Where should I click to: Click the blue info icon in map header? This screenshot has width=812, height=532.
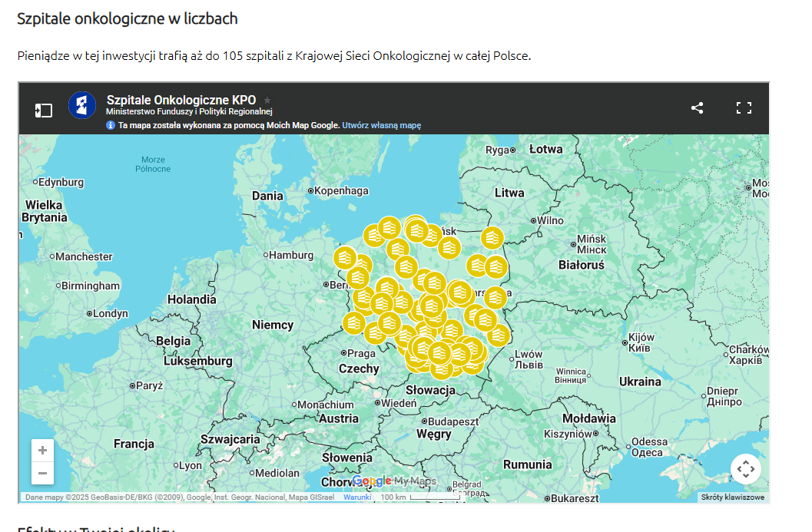point(111,125)
